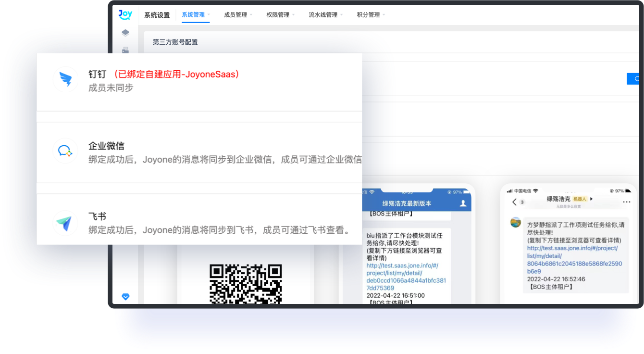
Task: Open the 成员管理 menu
Action: 235,15
